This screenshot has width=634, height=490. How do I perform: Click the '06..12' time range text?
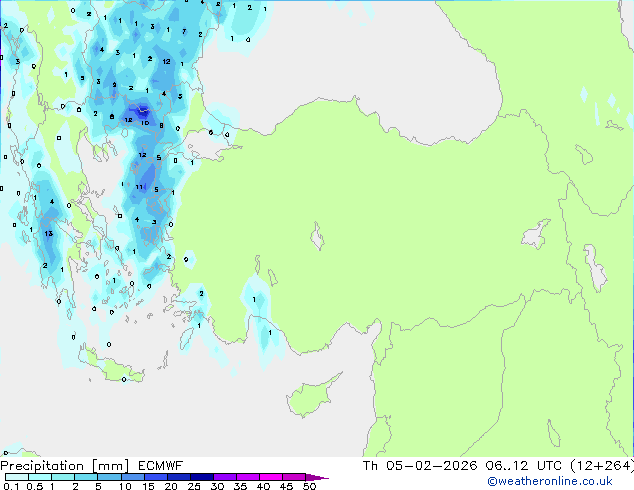pyautogui.click(x=507, y=466)
